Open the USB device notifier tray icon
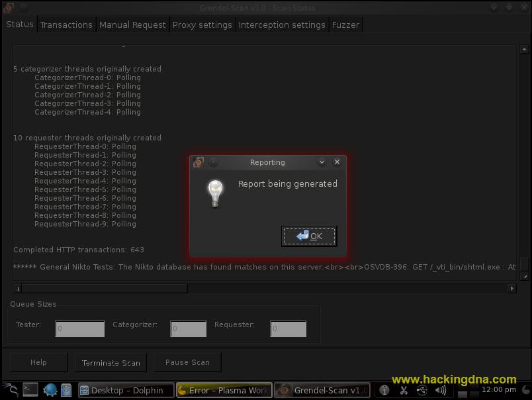The width and height of the screenshot is (532, 400). 421,390
